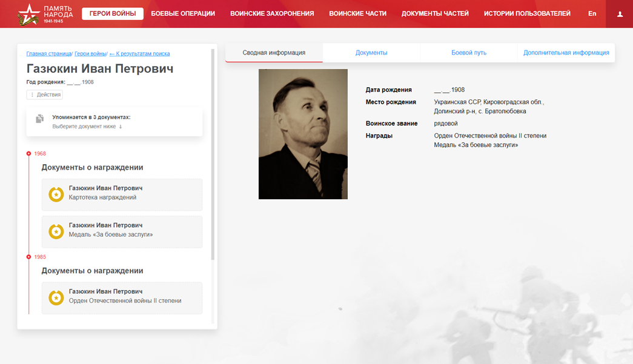Select Боевые операции in top menu
This screenshot has width=633, height=364.
[183, 14]
